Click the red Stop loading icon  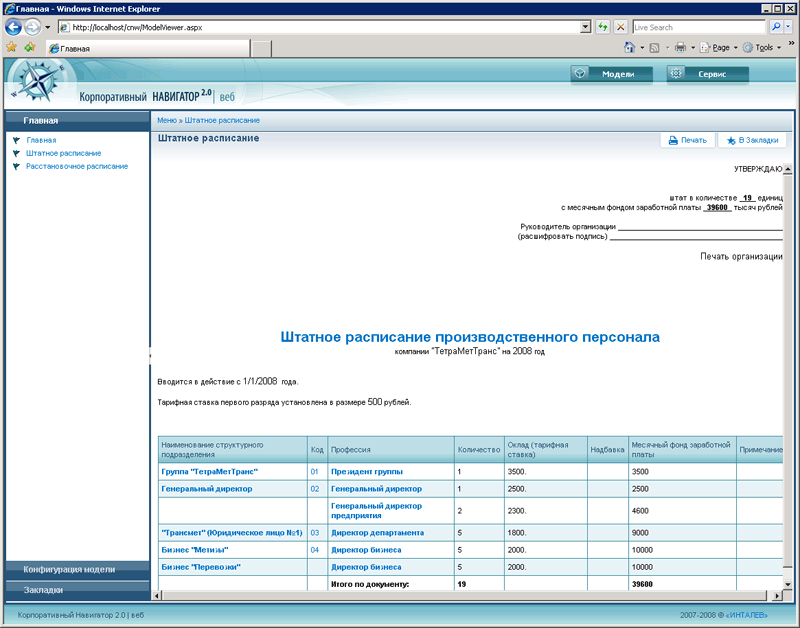620,27
